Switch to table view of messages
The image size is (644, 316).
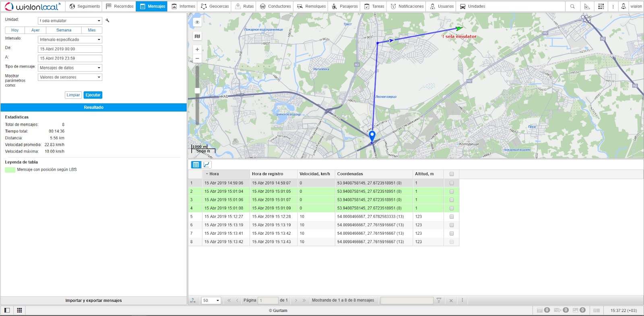click(196, 165)
